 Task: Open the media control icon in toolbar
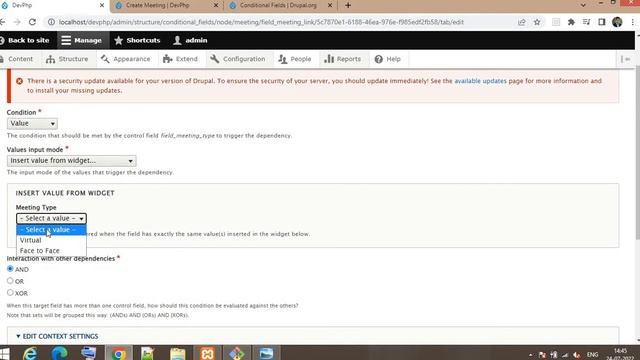click(x=586, y=22)
